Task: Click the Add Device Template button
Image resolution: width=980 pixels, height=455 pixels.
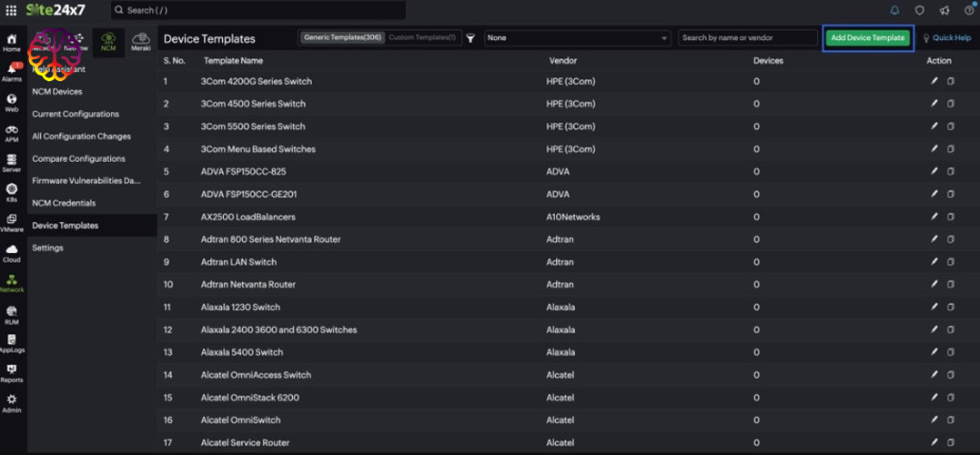Action: tap(867, 38)
